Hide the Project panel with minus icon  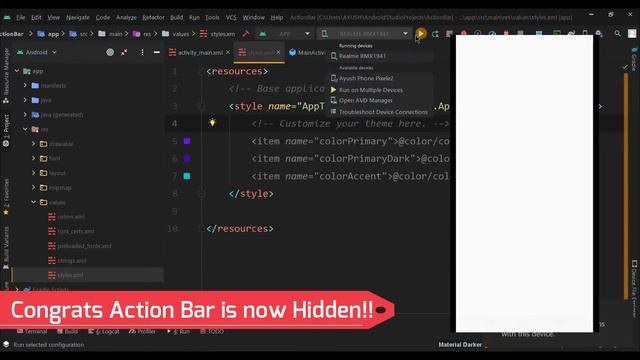[x=157, y=52]
